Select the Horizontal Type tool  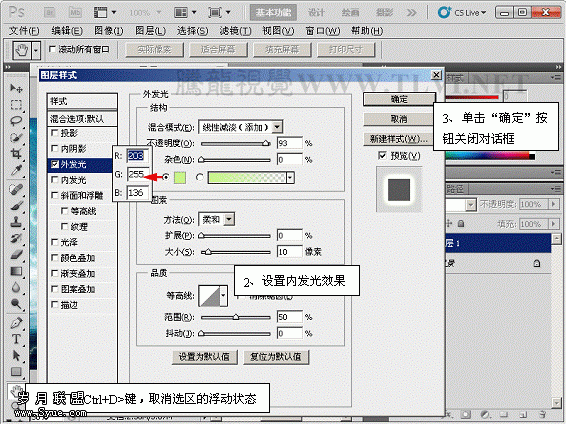[16, 339]
